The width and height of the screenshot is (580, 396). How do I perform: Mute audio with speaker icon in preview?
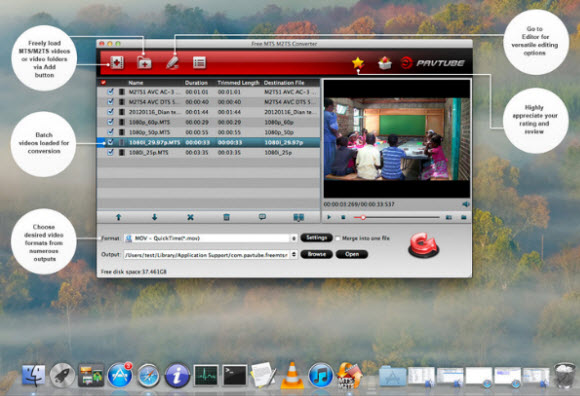466,204
